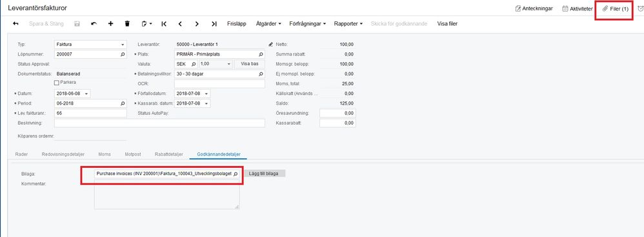644x237 pixels.
Task: Go to the previous record
Action: coord(180,24)
